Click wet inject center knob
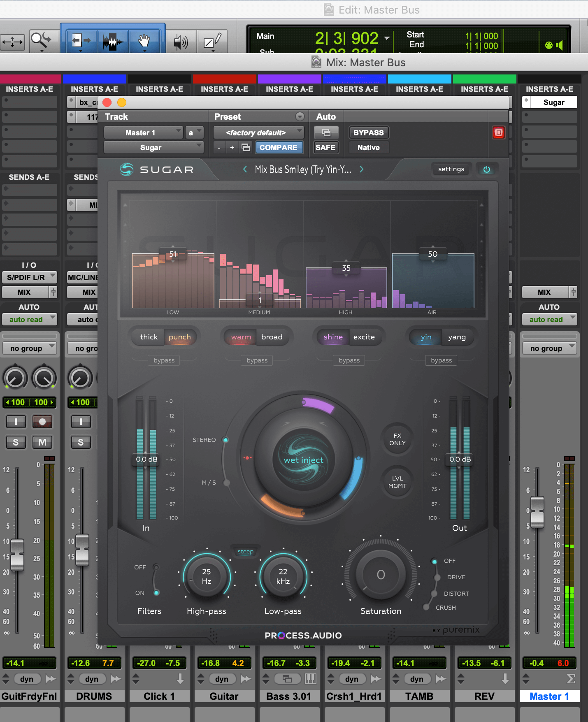588x722 pixels. (304, 460)
